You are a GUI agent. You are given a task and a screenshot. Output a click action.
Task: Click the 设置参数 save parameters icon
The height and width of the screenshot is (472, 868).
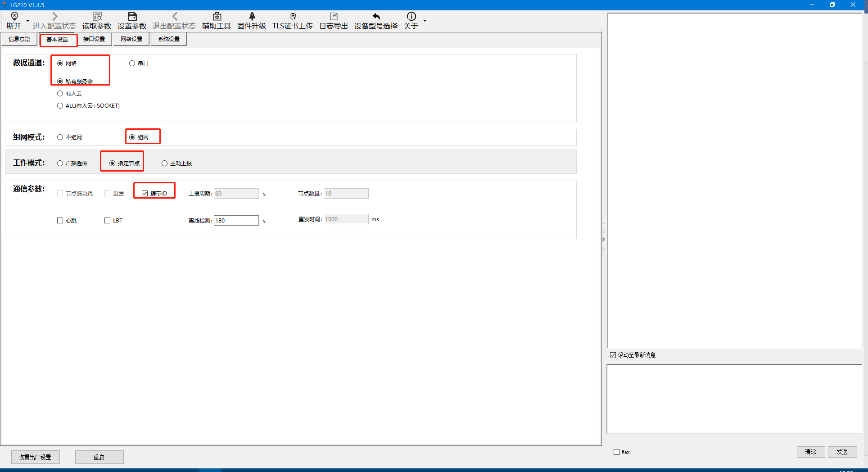coord(132,17)
